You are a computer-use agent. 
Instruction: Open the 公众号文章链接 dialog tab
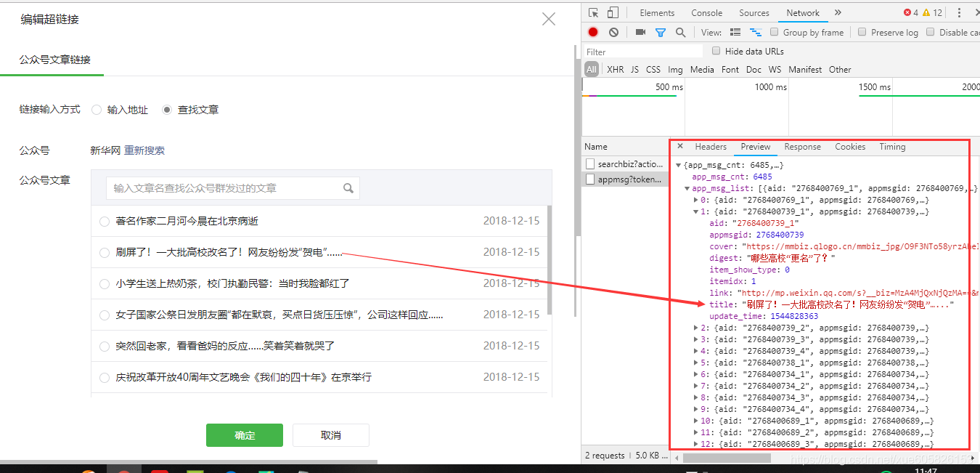[55, 60]
